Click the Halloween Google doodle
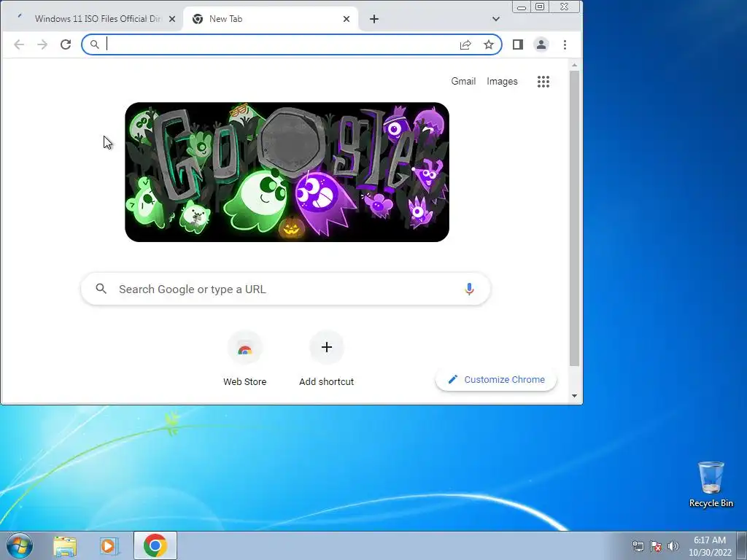The height and width of the screenshot is (560, 747). (x=287, y=172)
